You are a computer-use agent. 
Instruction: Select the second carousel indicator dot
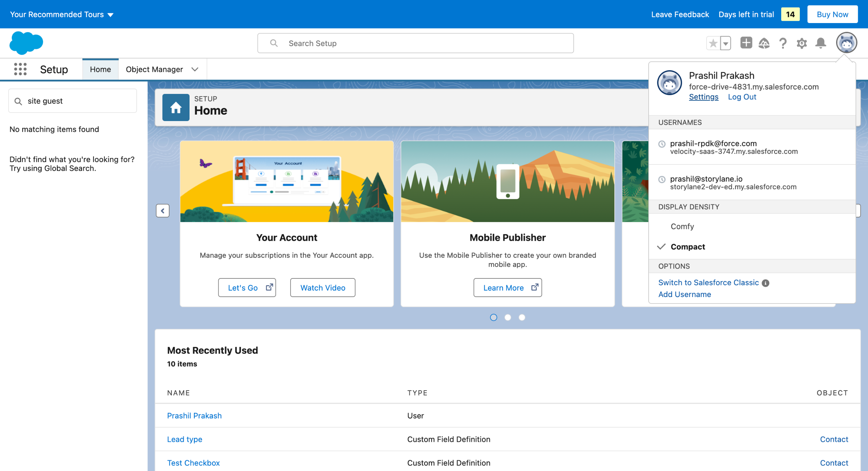point(508,317)
